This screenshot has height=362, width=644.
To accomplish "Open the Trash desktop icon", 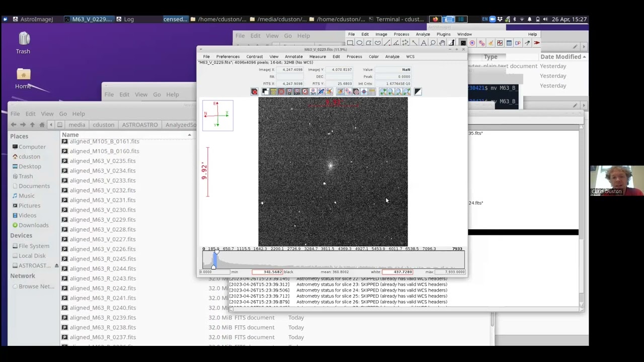I will click(23, 43).
